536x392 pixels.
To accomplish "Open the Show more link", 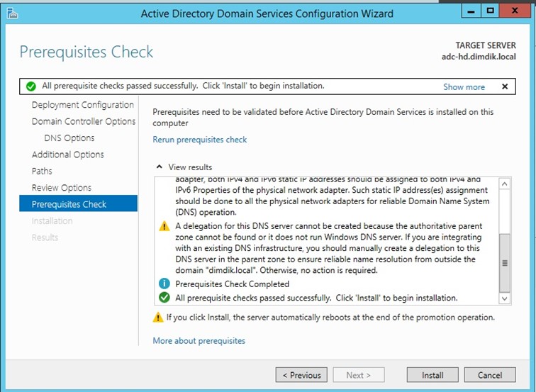I will 464,86.
